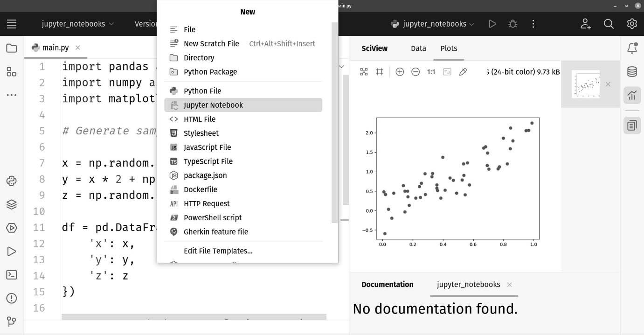Zoom out of the plot

coord(415,72)
